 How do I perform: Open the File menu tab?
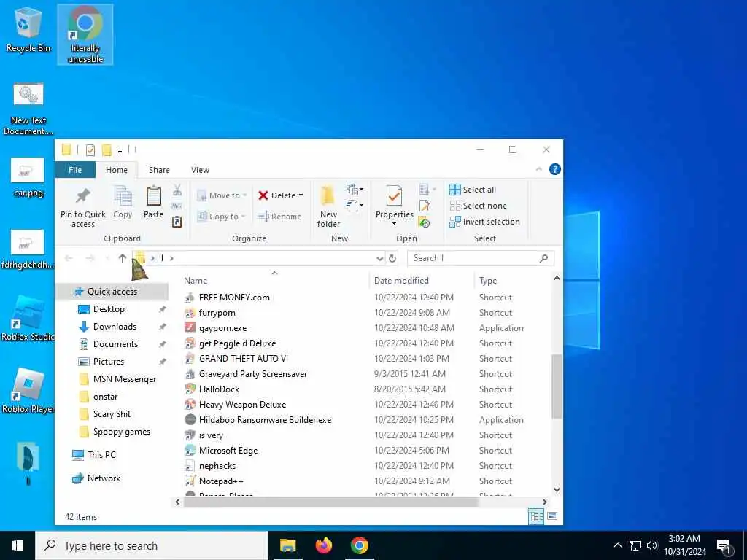coord(75,170)
